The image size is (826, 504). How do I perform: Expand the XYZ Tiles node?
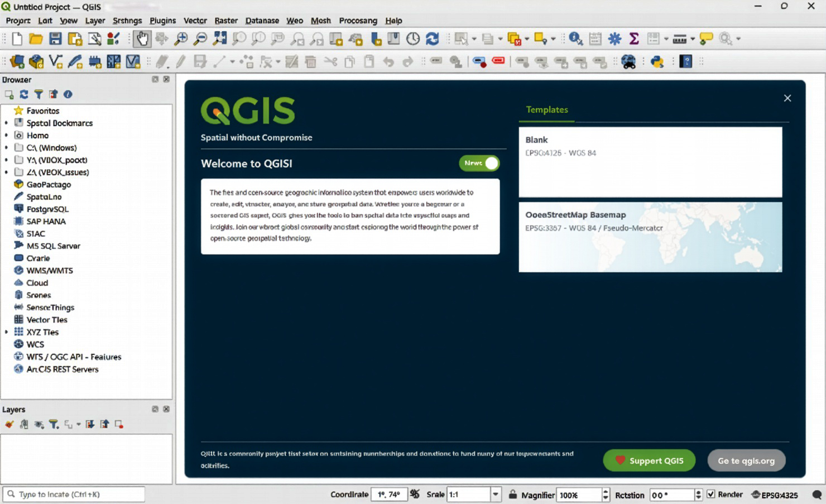tap(6, 332)
